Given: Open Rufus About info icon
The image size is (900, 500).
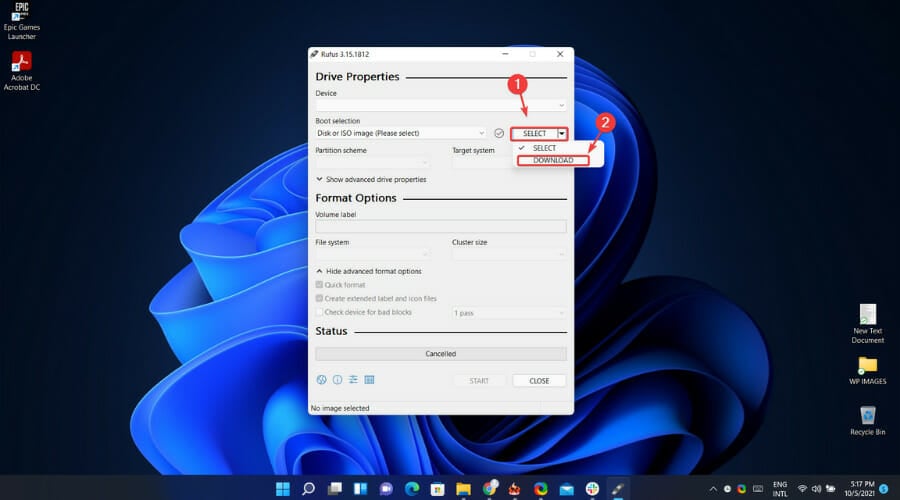Looking at the screenshot, I should (338, 379).
